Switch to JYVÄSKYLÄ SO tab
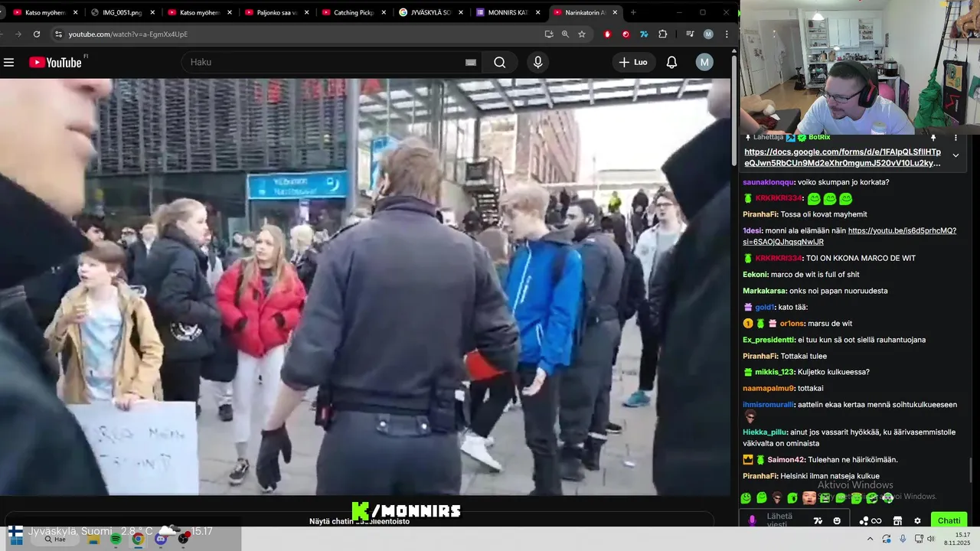 coord(430,12)
